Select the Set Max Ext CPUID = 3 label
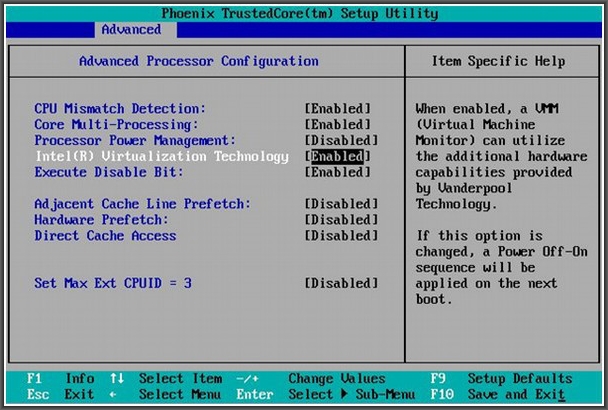 (x=113, y=283)
